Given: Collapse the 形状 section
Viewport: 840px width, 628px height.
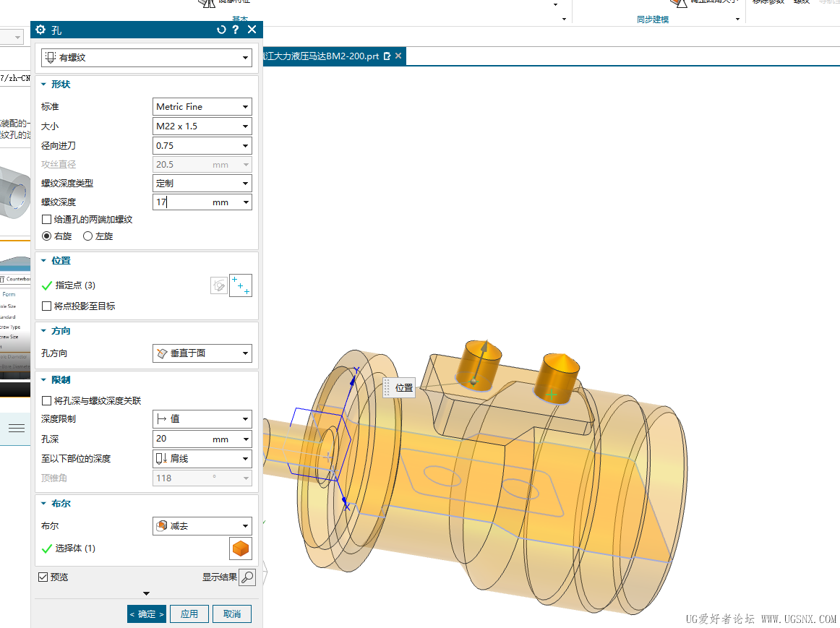Looking at the screenshot, I should 44,85.
